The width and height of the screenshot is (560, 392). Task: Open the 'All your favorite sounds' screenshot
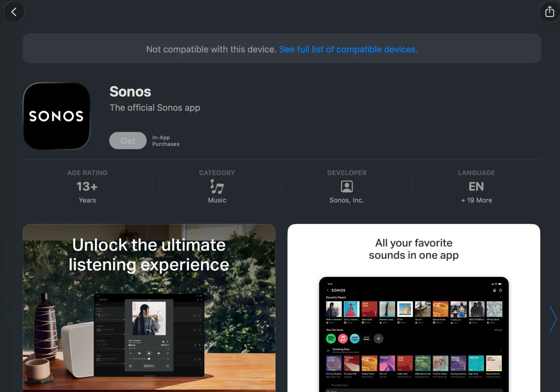point(414,308)
